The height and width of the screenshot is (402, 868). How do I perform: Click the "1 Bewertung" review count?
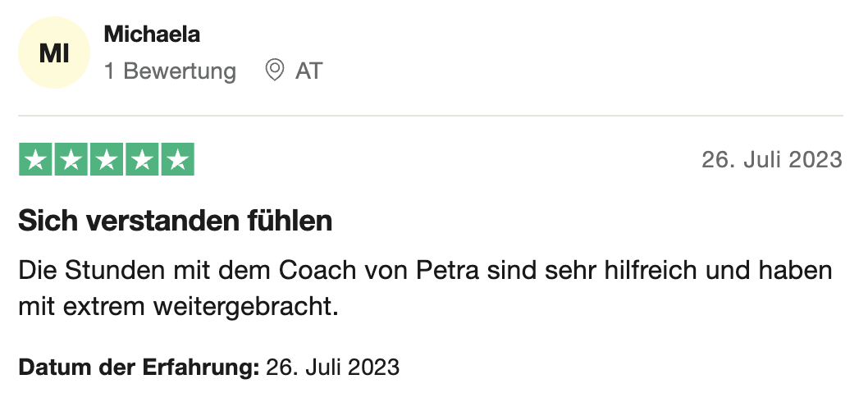point(170,71)
